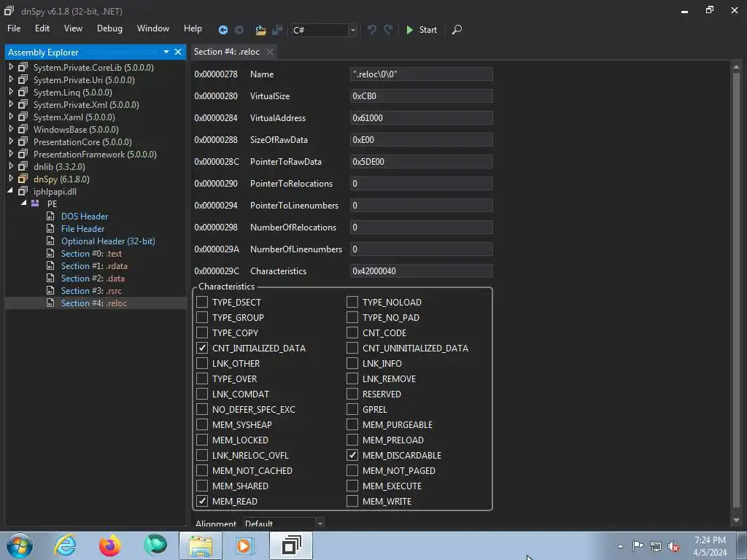The image size is (747, 560).
Task: Open media player taskbar icon
Action: 245,545
